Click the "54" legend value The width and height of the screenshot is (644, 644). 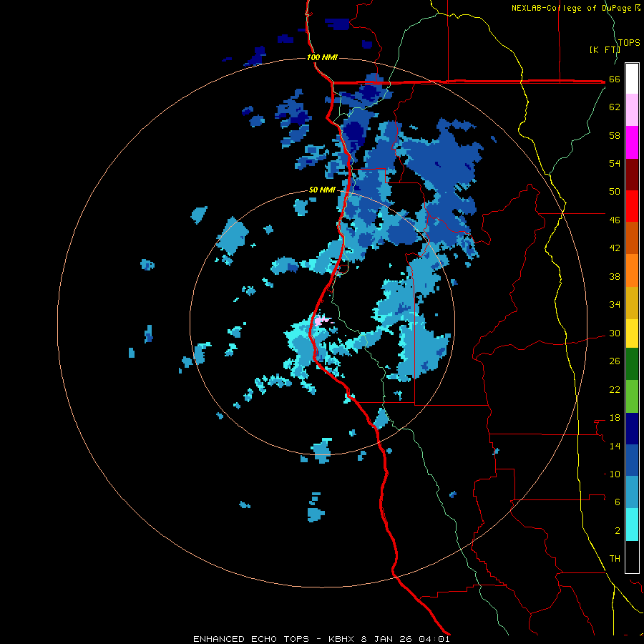pyautogui.click(x=615, y=163)
